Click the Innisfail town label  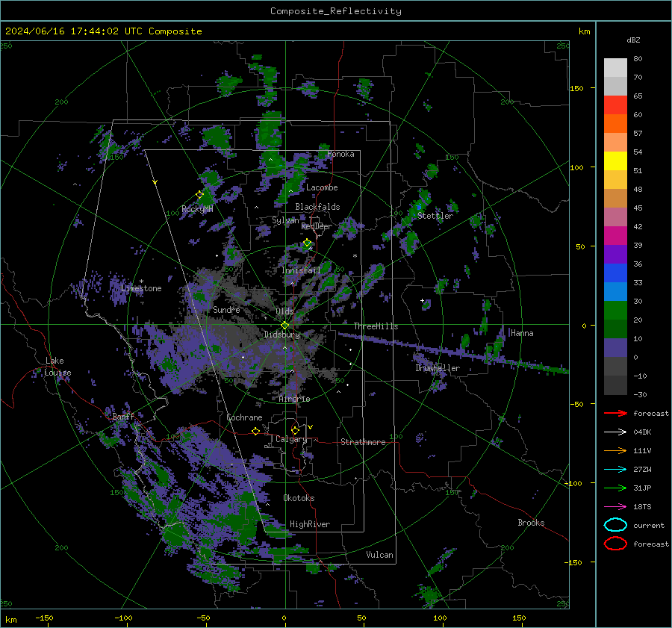301,270
